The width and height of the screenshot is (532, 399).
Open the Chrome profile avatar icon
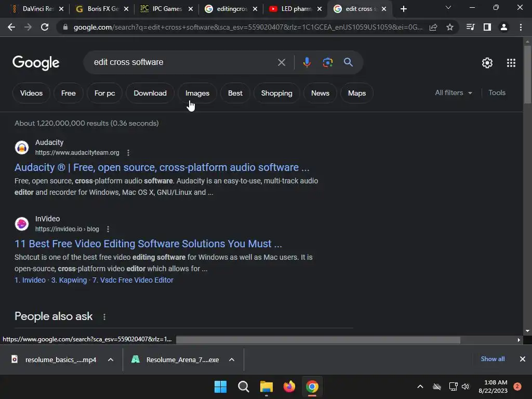tap(504, 27)
